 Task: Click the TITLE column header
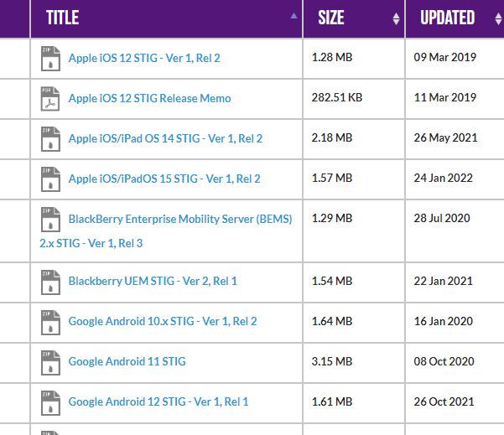tap(63, 18)
